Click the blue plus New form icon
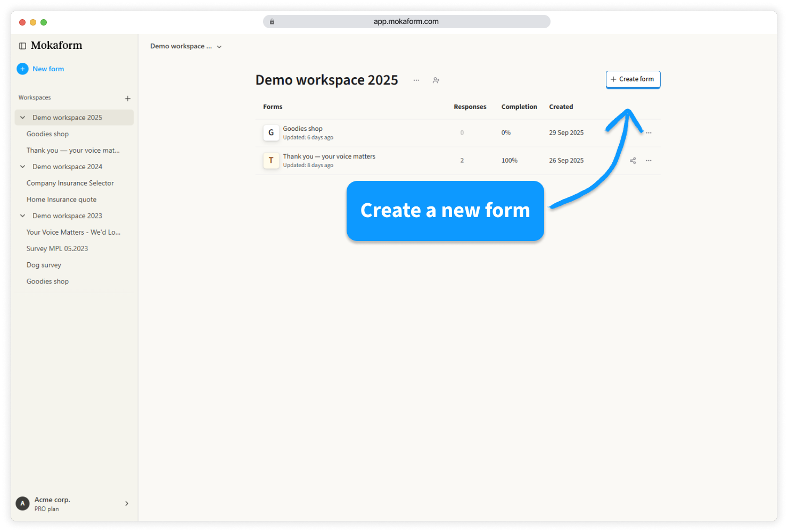 click(x=22, y=69)
